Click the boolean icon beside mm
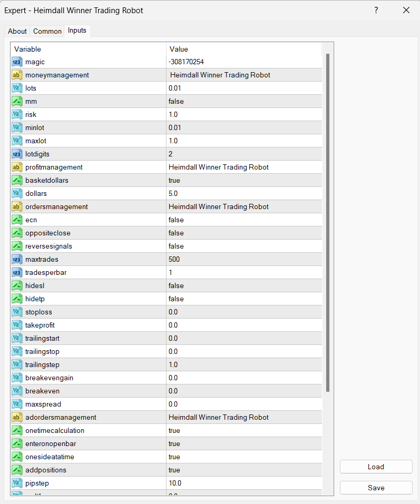Screen dimensions: 420x504 tap(17, 102)
